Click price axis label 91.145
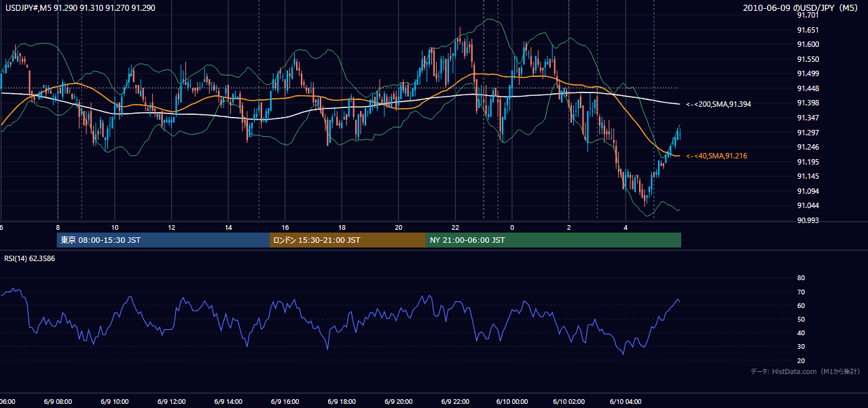The image size is (868, 408). tap(808, 176)
